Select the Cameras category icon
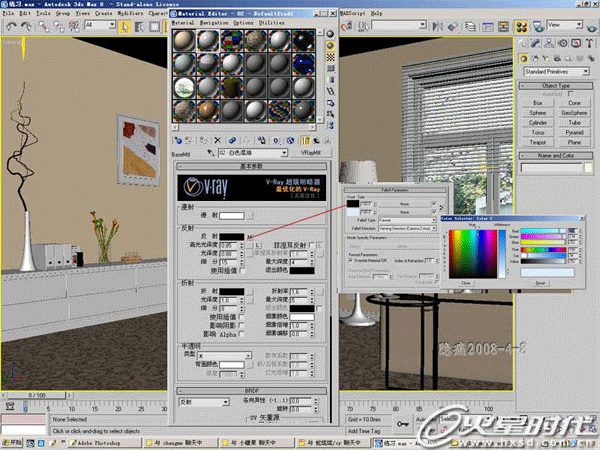This screenshot has height=450, width=600. click(557, 59)
